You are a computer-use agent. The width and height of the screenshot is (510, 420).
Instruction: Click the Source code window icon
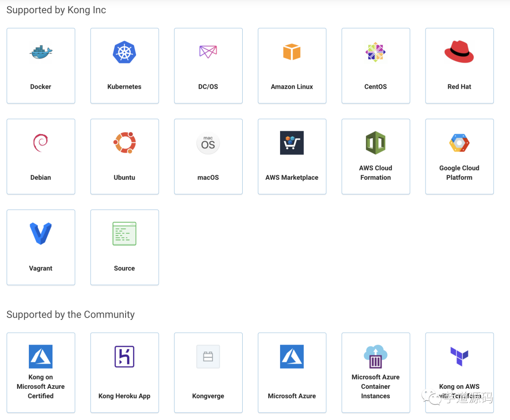[x=124, y=234]
